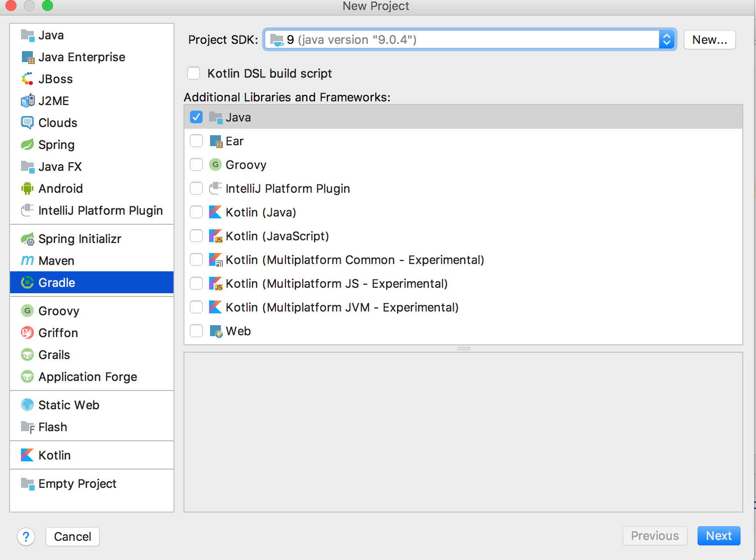This screenshot has width=756, height=560.
Task: Open the Project SDK dropdown arrows
Action: click(667, 40)
